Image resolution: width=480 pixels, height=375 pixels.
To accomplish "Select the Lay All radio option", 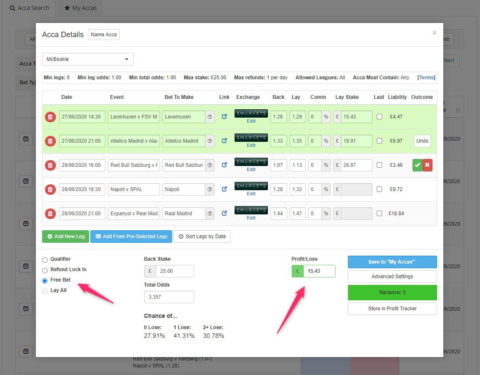I will [x=45, y=291].
